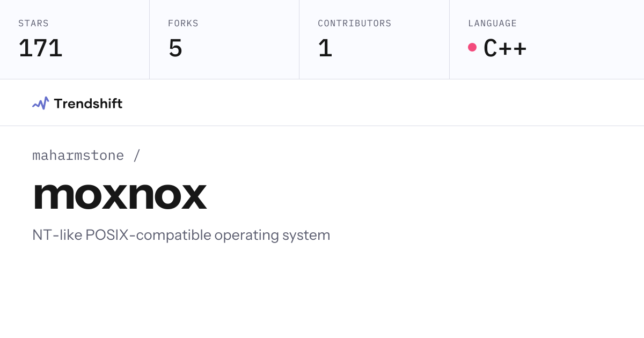Click the Trendshift chart logo icon
Screen dimensions: 644x338
(40, 103)
